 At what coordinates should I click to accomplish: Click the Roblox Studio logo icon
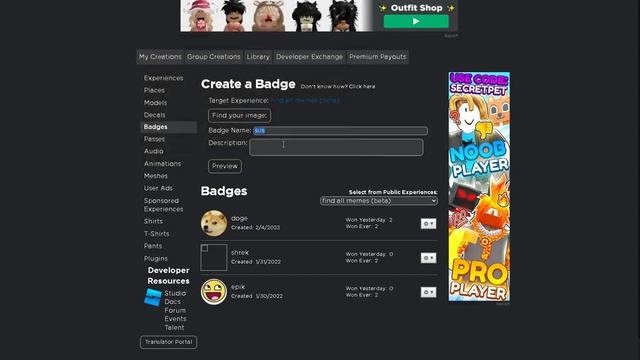pos(153,297)
